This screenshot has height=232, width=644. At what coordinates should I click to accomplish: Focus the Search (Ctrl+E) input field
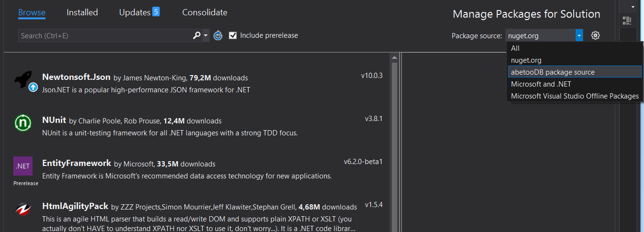tap(104, 35)
